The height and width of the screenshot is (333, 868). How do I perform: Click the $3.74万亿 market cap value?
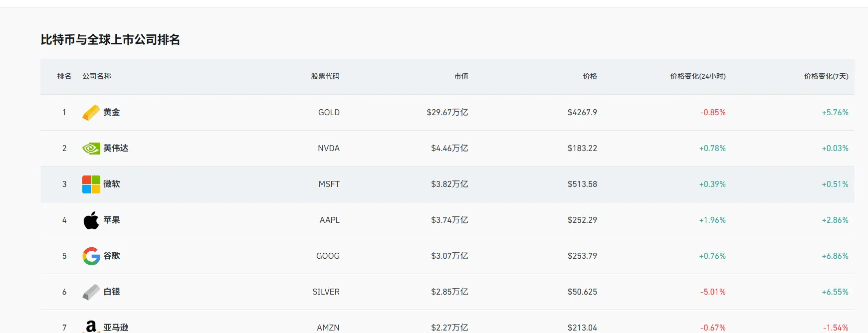click(450, 220)
